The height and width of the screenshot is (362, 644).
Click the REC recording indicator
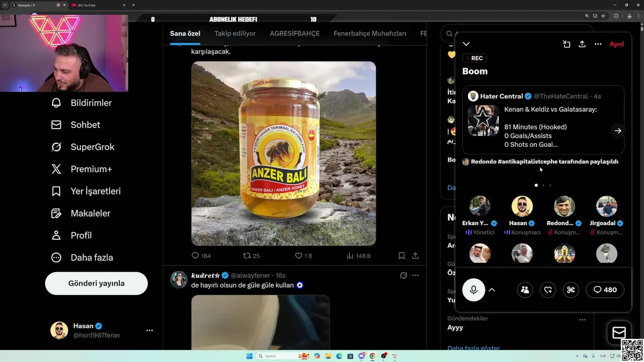[473, 58]
